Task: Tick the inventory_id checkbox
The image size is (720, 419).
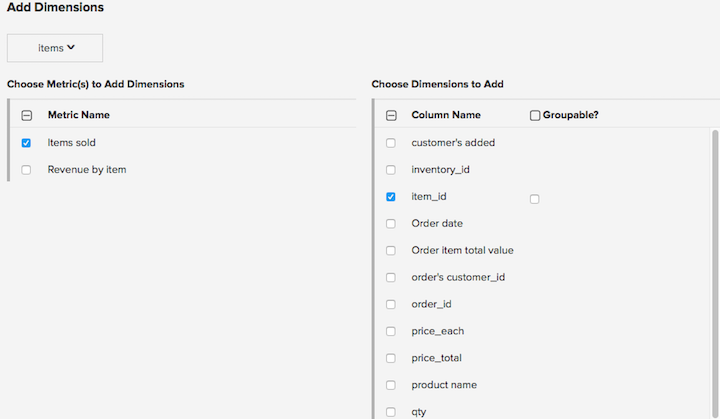Action: coord(391,170)
